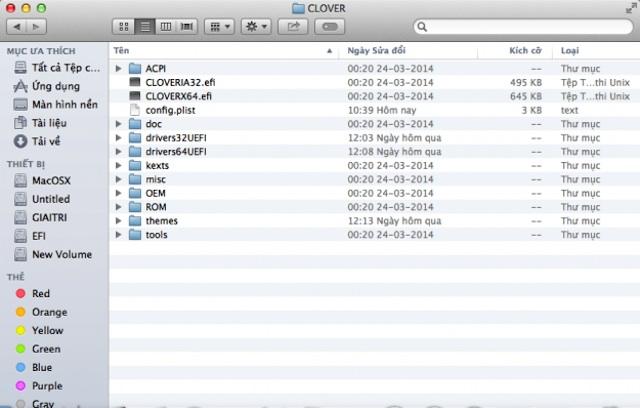Click the Share toolbar button
Viewport: 640px width, 408px height.
pos(293,27)
